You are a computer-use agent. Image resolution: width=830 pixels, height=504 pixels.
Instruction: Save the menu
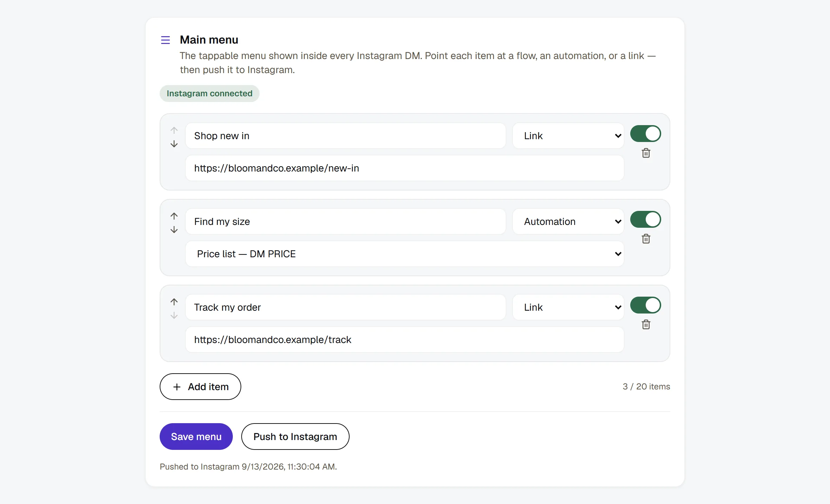click(196, 437)
